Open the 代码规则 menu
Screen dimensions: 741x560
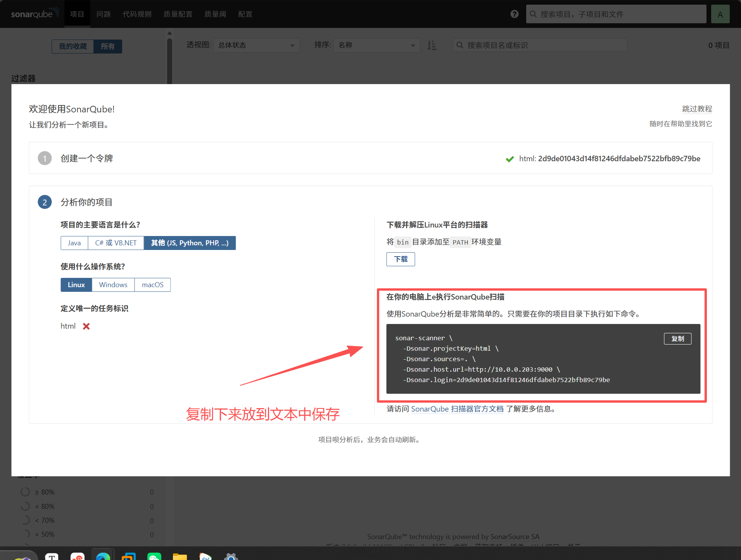(137, 14)
